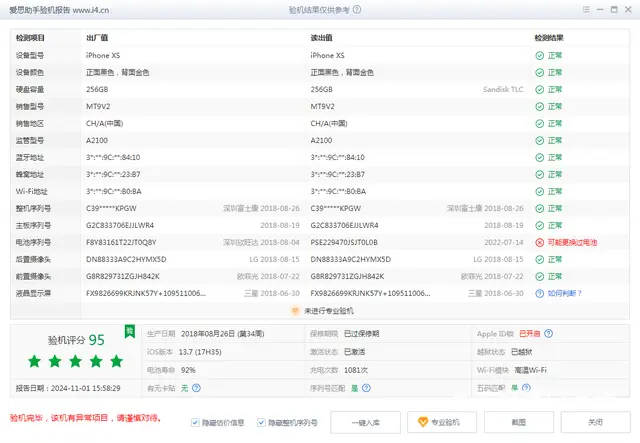Click the Apple ID锁 已开启 status

(x=530, y=334)
